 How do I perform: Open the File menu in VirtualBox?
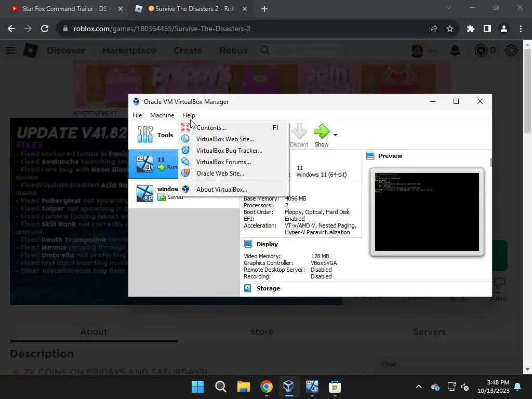point(137,115)
